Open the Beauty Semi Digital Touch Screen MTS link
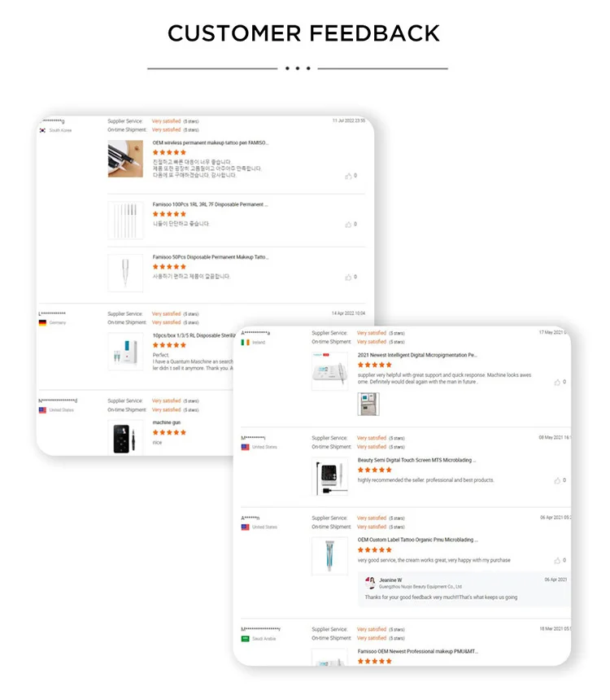610x700 pixels. pyautogui.click(x=416, y=460)
